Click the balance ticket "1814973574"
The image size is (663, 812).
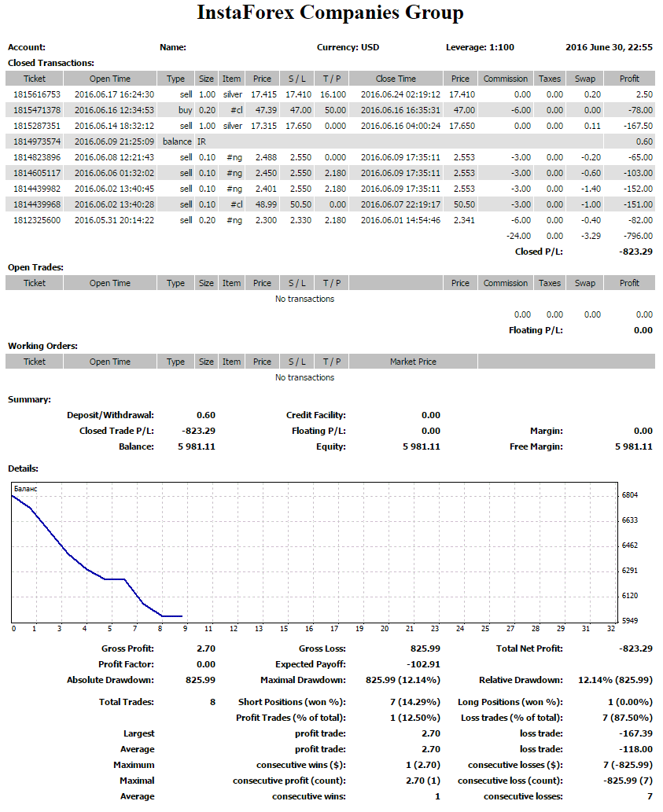[x=37, y=142]
